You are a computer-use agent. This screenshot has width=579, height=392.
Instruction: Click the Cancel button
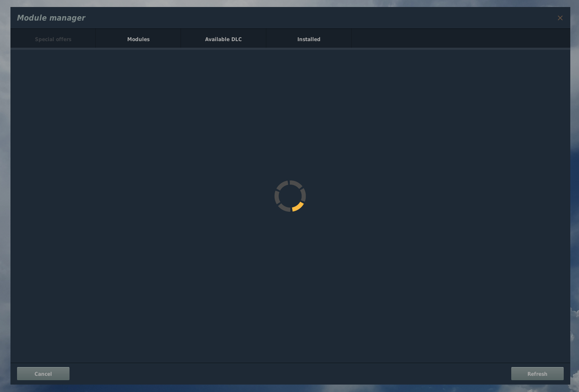(x=43, y=373)
